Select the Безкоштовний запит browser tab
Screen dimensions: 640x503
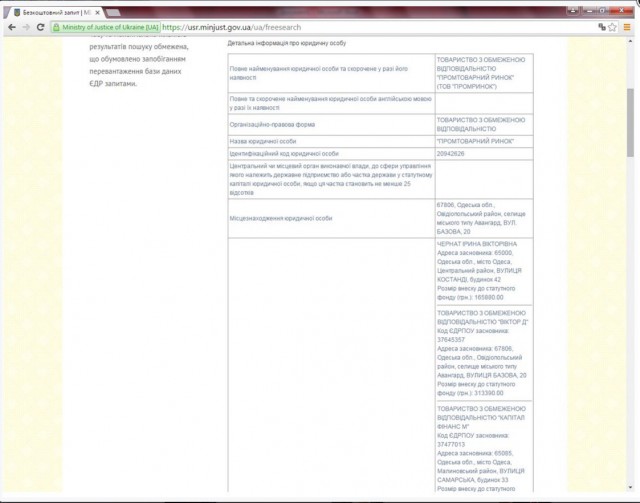pyautogui.click(x=55, y=13)
